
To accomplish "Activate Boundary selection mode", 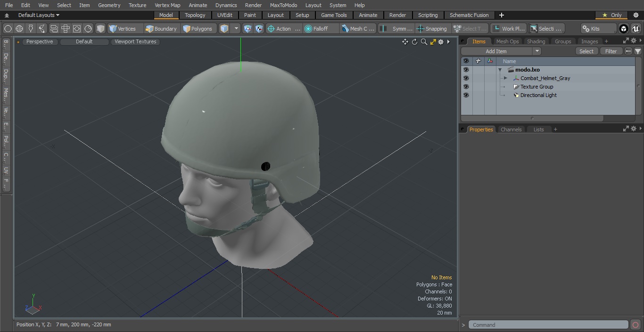I will (x=161, y=29).
